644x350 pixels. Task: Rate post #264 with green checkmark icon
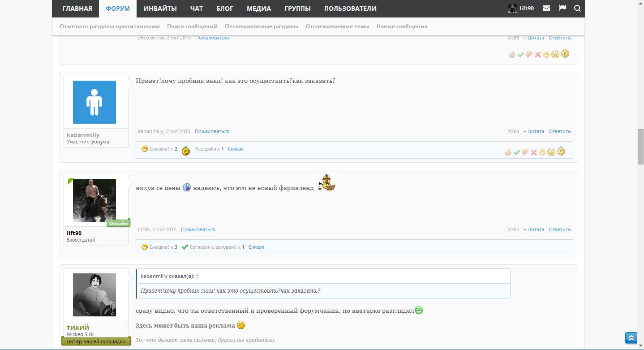coord(516,152)
